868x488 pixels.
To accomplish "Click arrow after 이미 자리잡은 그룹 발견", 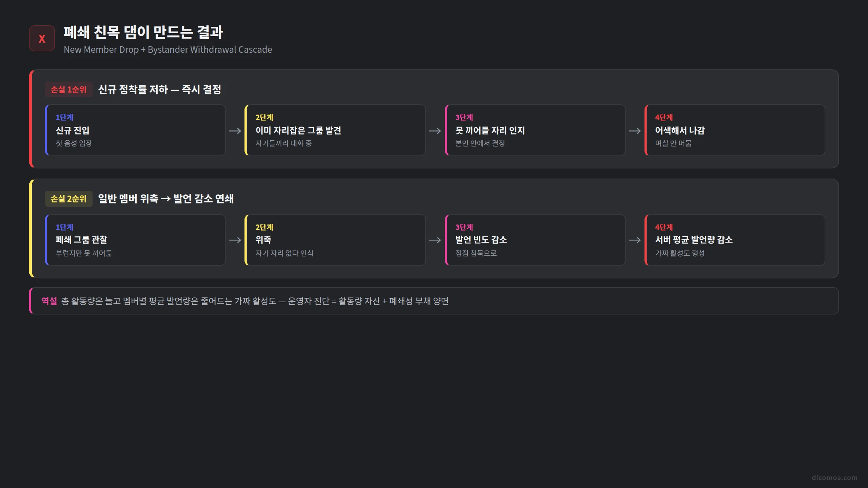I will click(435, 131).
